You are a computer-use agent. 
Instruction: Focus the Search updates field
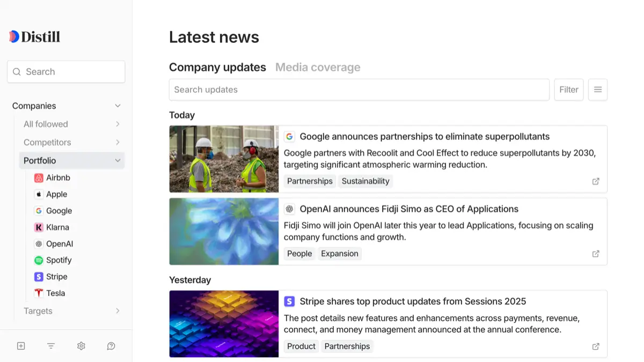tap(359, 90)
